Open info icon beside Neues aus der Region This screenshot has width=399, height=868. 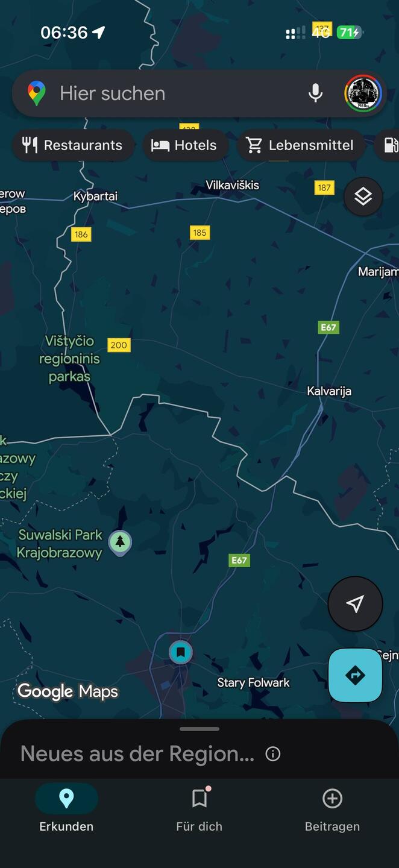273,754
